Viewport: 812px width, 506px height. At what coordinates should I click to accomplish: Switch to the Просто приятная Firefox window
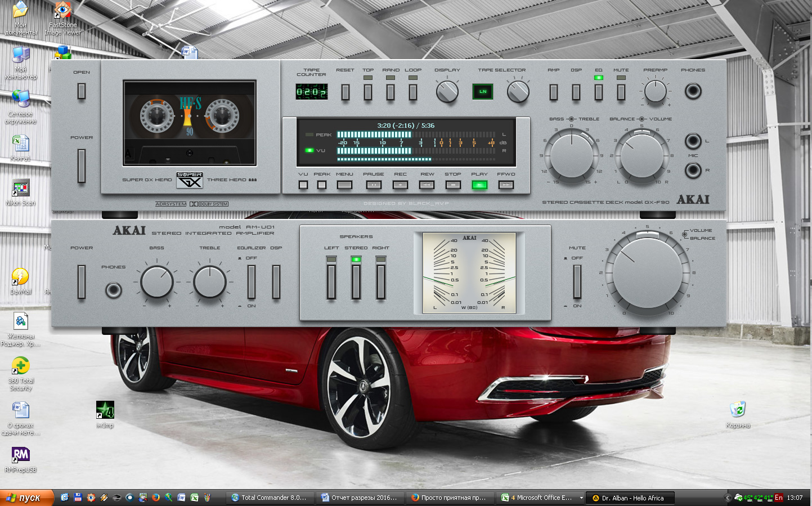point(451,498)
